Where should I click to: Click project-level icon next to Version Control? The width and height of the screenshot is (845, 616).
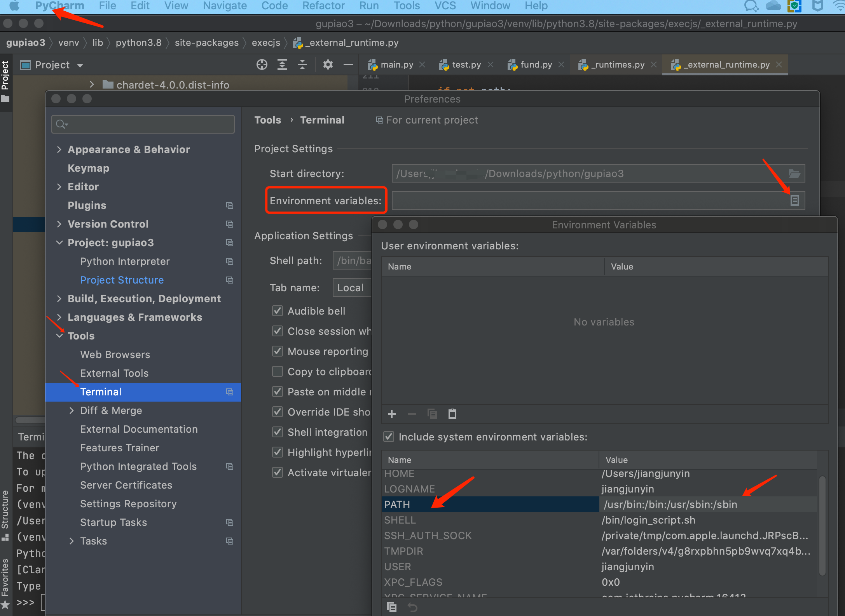pyautogui.click(x=230, y=224)
